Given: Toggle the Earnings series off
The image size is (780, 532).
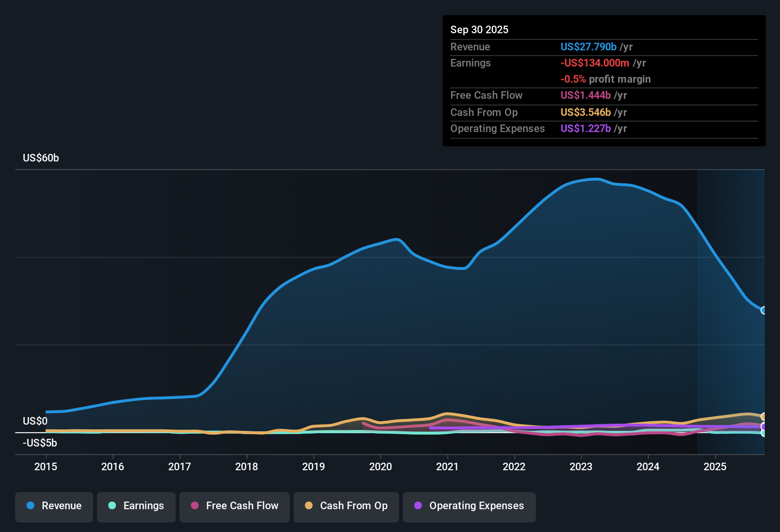Looking at the screenshot, I should coord(136,506).
